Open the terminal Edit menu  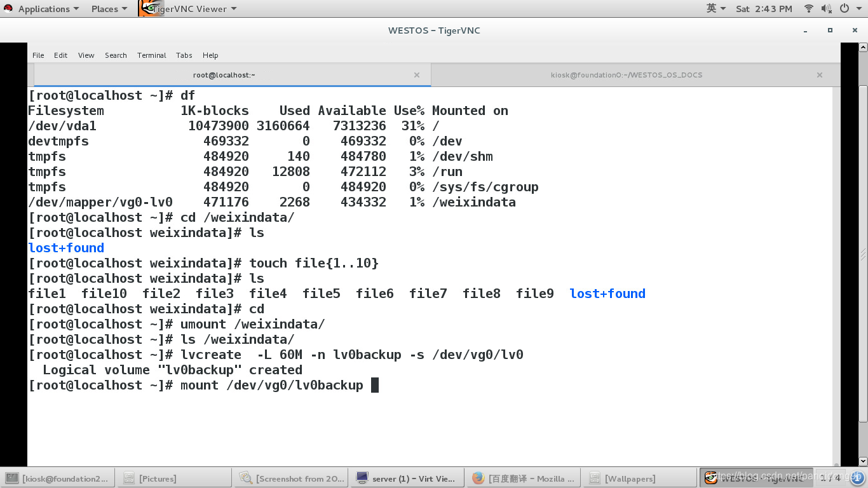(x=60, y=55)
